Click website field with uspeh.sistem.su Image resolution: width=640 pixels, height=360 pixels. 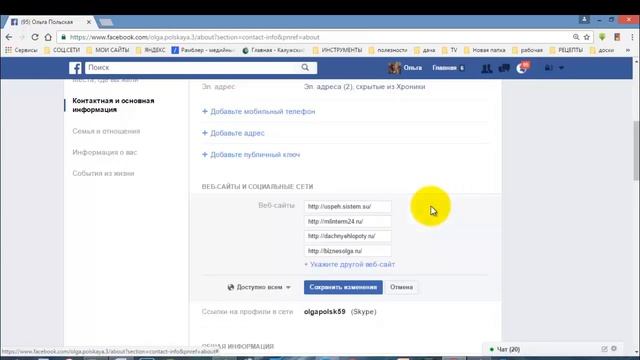347,207
